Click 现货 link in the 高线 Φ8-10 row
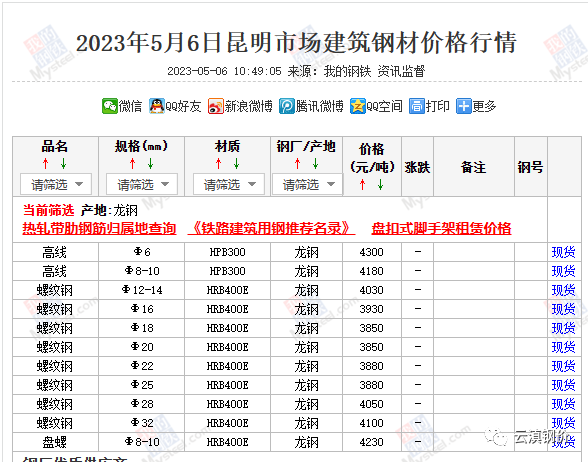This screenshot has height=462, width=588. pyautogui.click(x=563, y=271)
